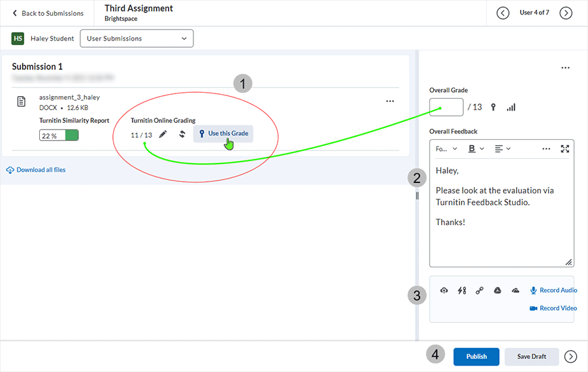This screenshot has width=588, height=372.
Task: Expand the bold formatting options arrow
Action: point(482,148)
